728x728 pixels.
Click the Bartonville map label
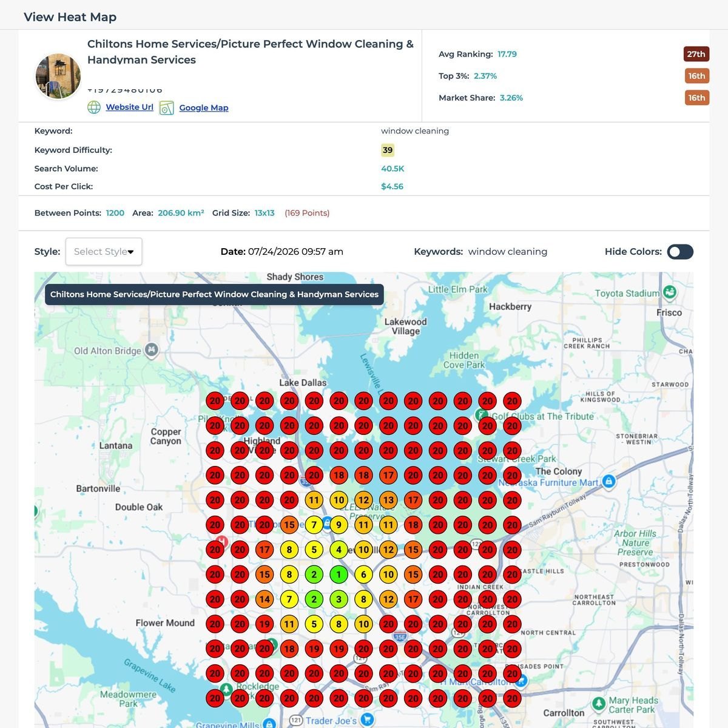98,488
